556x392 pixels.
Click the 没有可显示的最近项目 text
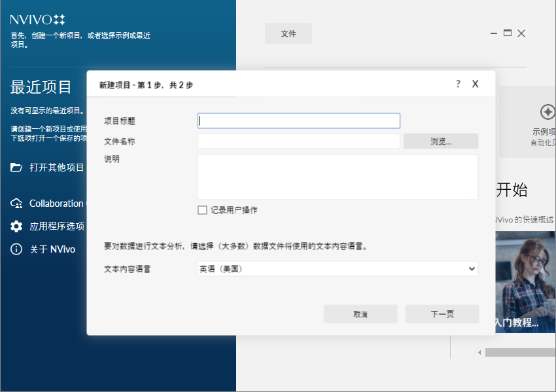48,111
